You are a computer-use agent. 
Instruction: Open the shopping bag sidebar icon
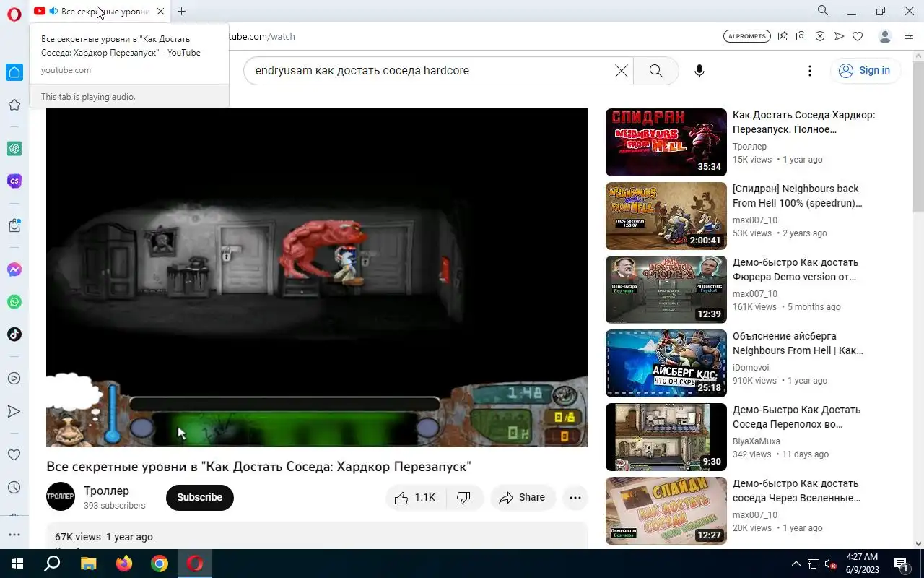pos(14,225)
